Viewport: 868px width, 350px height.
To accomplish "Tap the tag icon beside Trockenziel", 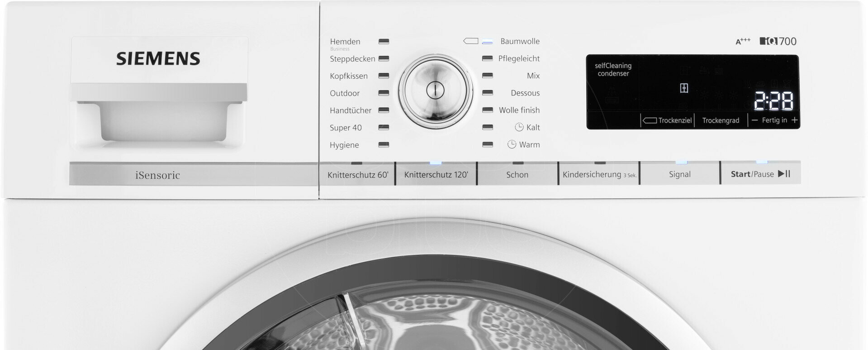I will coord(650,120).
